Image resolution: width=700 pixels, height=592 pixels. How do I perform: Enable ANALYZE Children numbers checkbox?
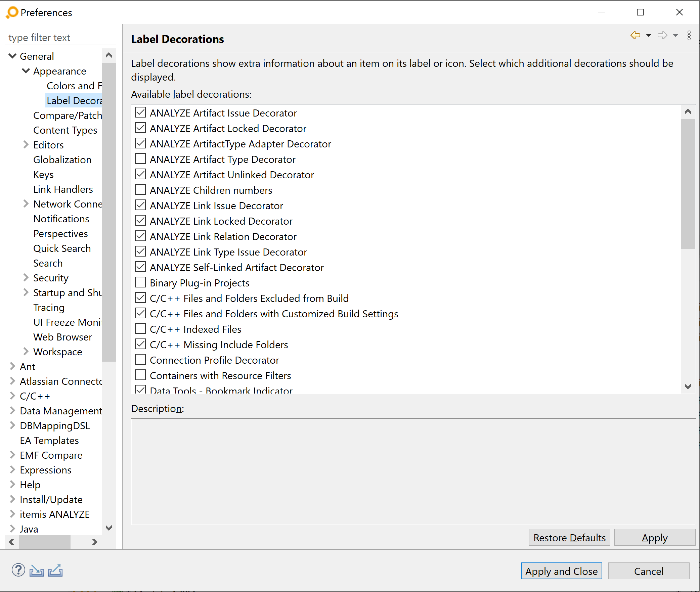[140, 190]
